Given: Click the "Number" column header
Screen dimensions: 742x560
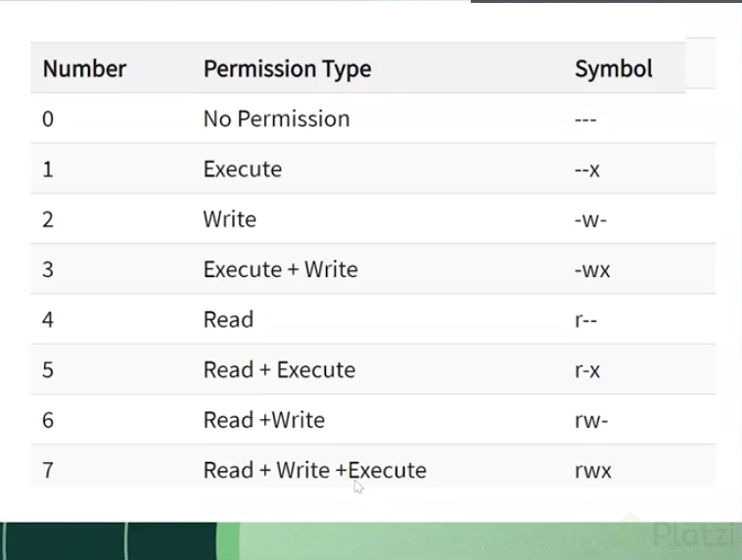Looking at the screenshot, I should pos(84,69).
